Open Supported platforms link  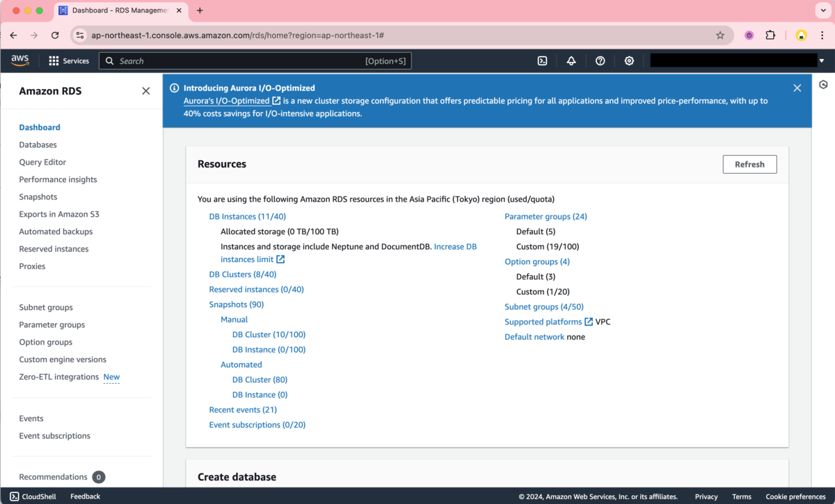tap(548, 322)
